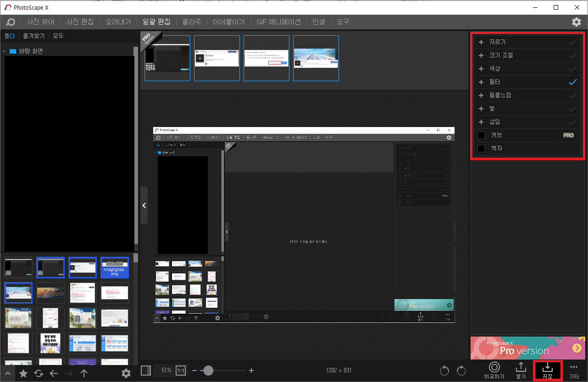Click the blue 바탕 화면 folder icon
588x382 pixels.
coord(13,51)
